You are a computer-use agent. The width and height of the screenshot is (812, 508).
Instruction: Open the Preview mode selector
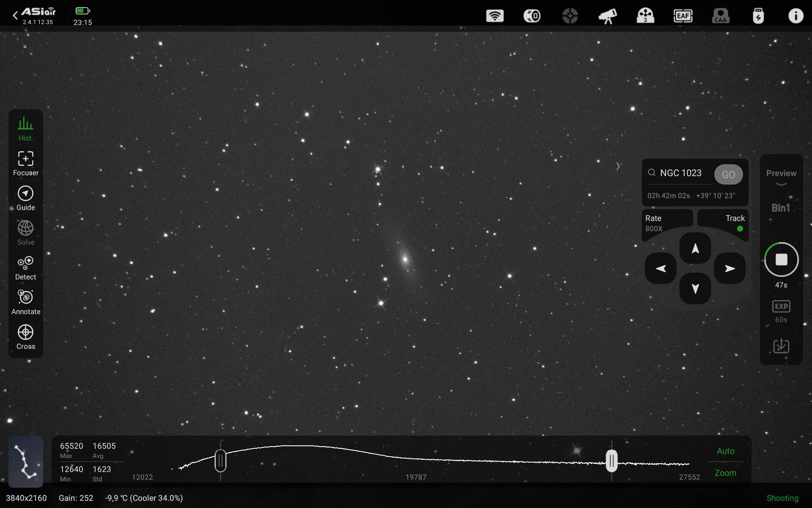(781, 176)
